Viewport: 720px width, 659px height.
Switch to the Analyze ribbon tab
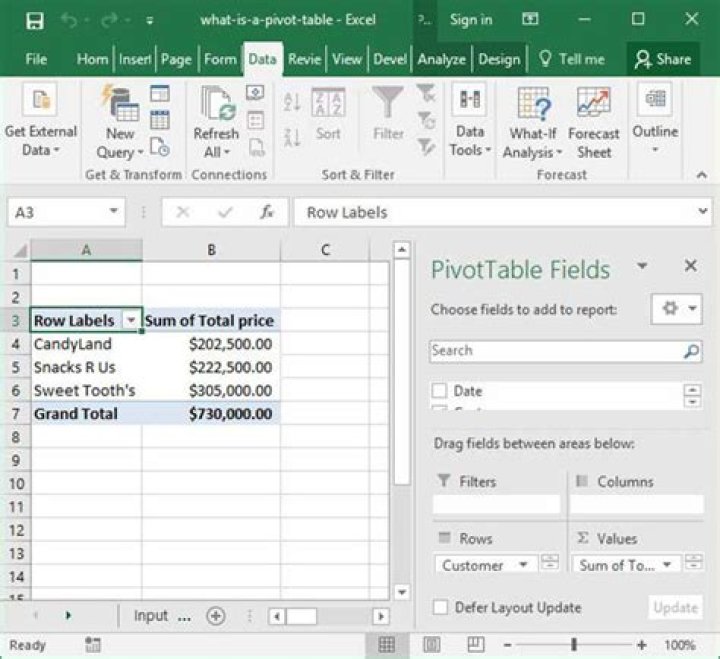click(443, 59)
